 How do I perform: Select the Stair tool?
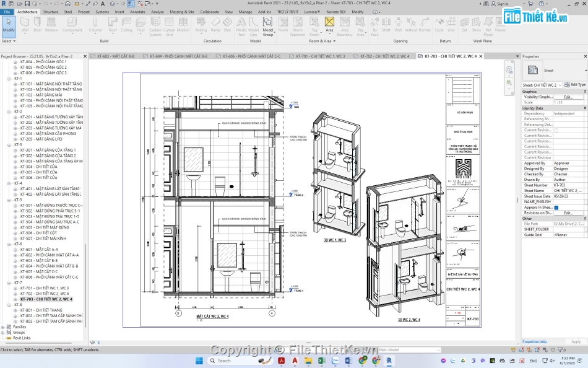[x=227, y=25]
